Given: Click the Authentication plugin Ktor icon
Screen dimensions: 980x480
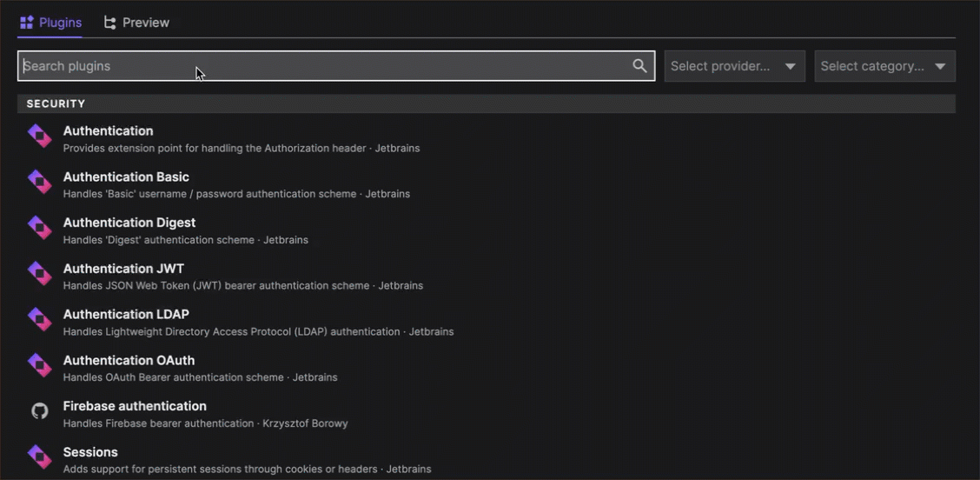Looking at the screenshot, I should tap(40, 136).
